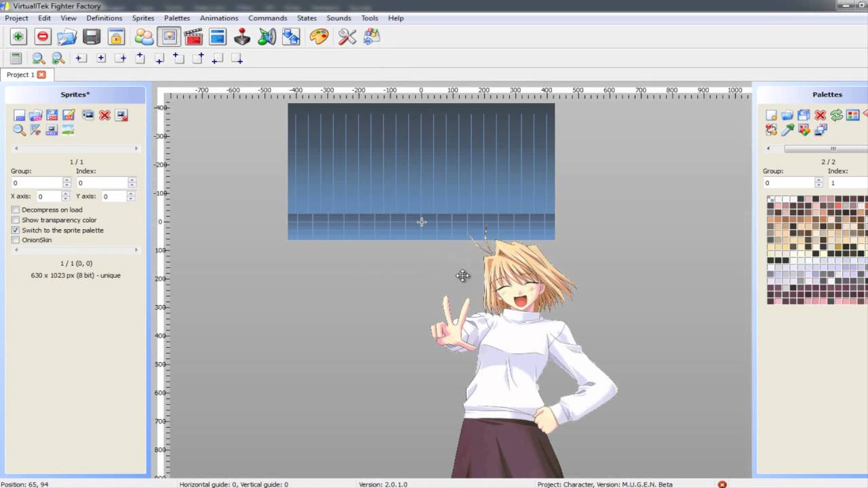This screenshot has height=488, width=868.
Task: Open the View menu
Action: [68, 18]
